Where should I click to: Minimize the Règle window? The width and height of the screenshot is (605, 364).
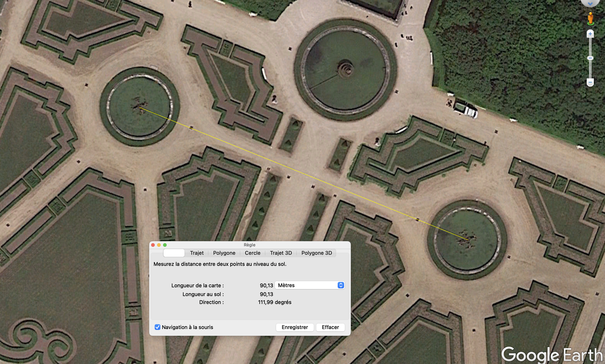159,245
